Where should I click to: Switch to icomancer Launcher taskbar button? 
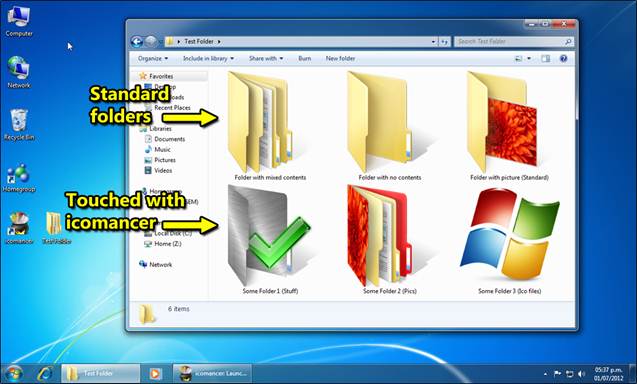click(212, 373)
